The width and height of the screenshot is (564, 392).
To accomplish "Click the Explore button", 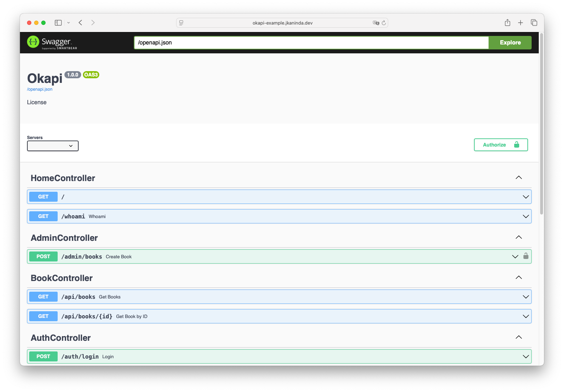I will [x=510, y=43].
